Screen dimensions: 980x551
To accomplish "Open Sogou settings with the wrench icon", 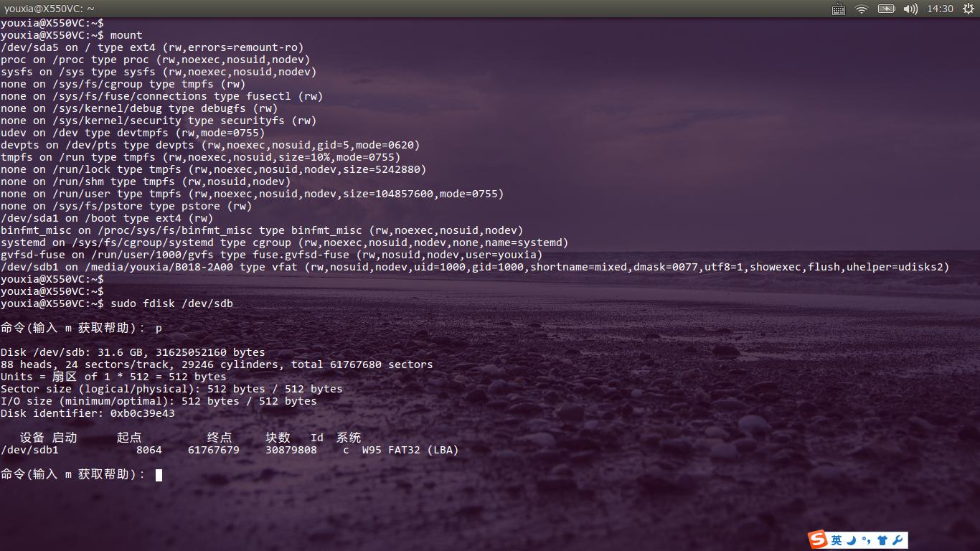I will pos(897,540).
